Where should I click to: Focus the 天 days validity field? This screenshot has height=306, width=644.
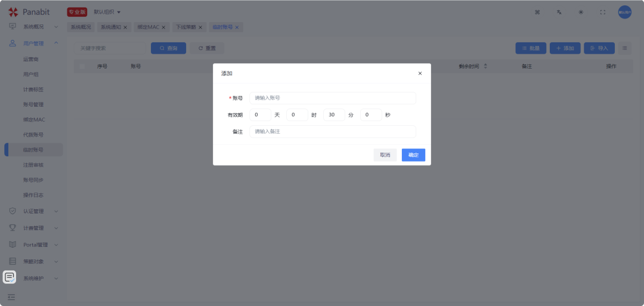click(261, 115)
